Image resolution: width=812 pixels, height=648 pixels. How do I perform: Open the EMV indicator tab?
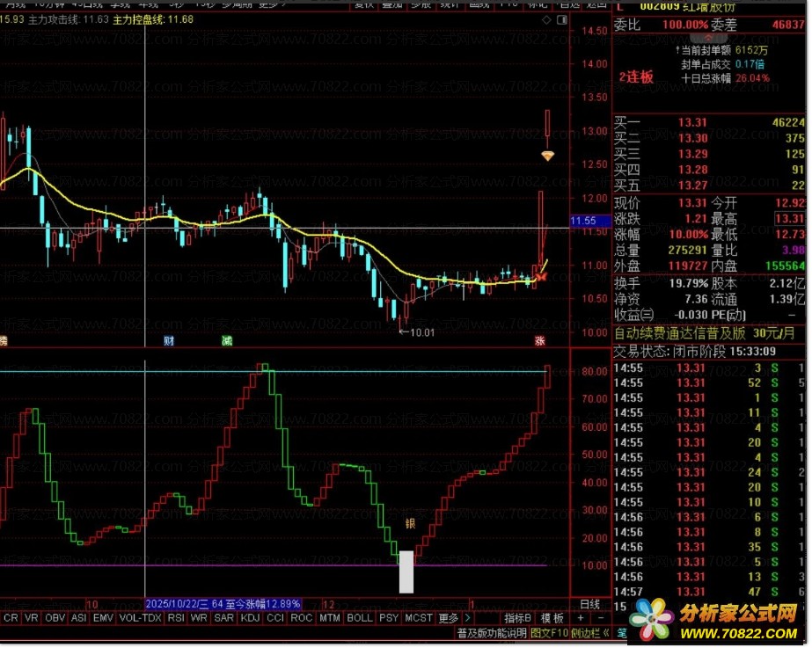tap(103, 618)
